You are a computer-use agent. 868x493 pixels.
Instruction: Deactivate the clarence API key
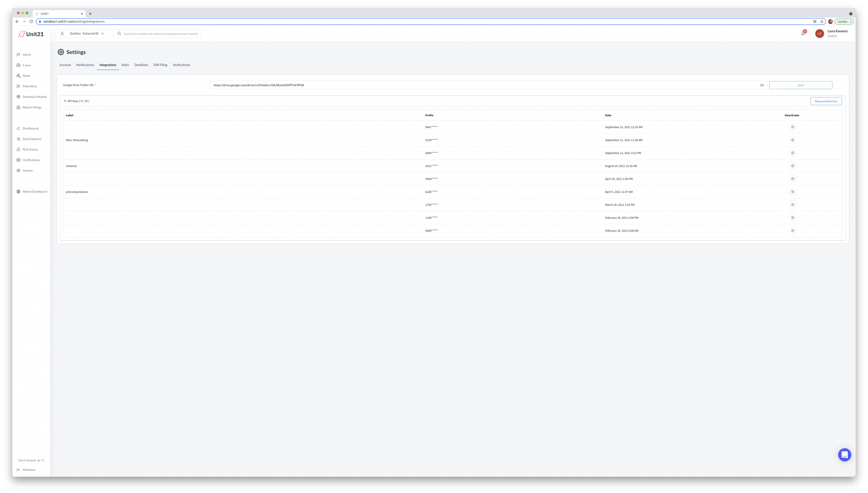coord(792,166)
